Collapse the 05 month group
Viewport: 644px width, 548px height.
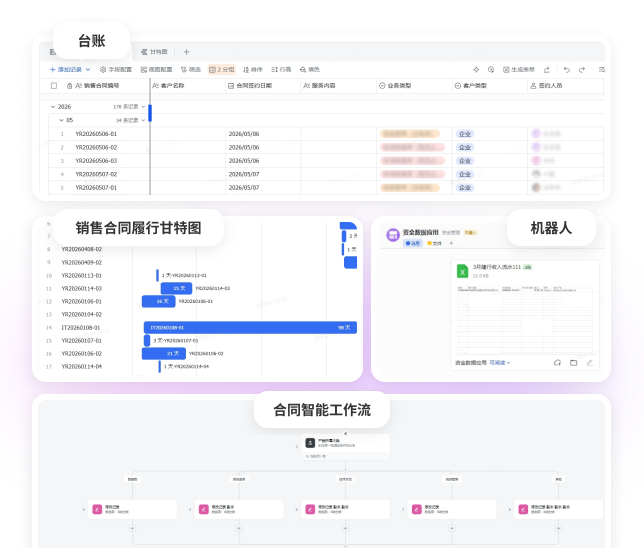pyautogui.click(x=61, y=120)
